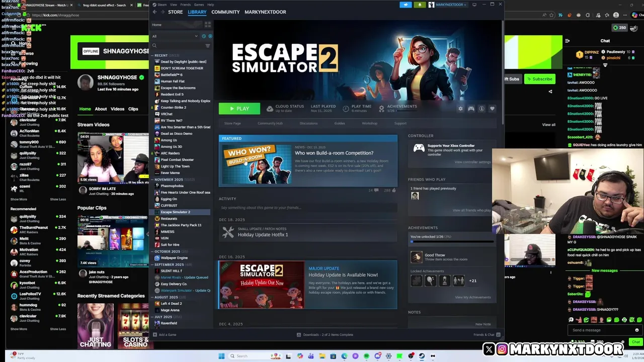Open Downloads status in bottom bar
Screen dimensions: 644x362
325,335
